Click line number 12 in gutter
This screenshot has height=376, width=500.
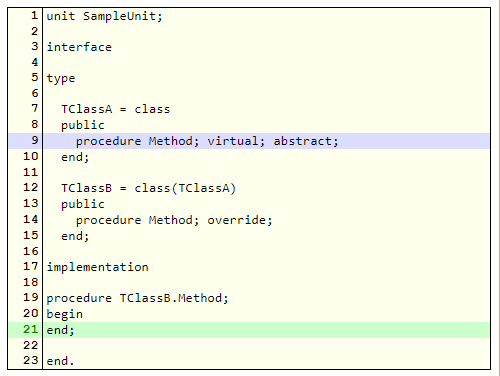point(31,187)
